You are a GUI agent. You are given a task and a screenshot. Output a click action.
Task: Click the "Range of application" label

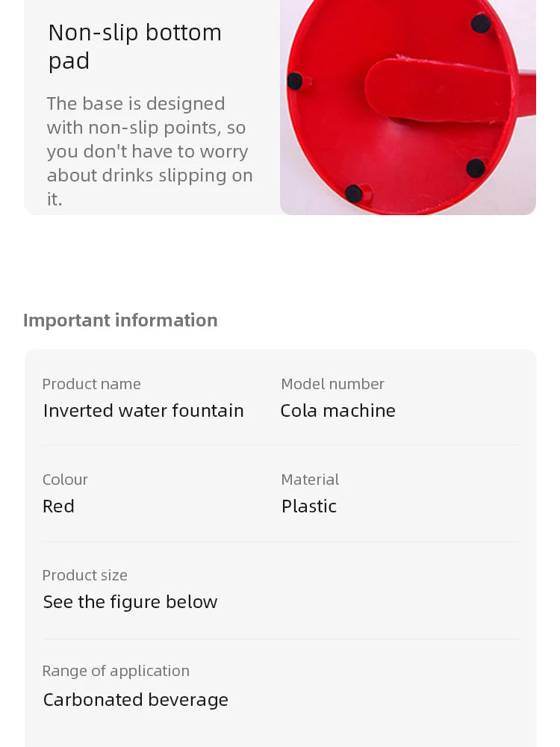click(116, 671)
